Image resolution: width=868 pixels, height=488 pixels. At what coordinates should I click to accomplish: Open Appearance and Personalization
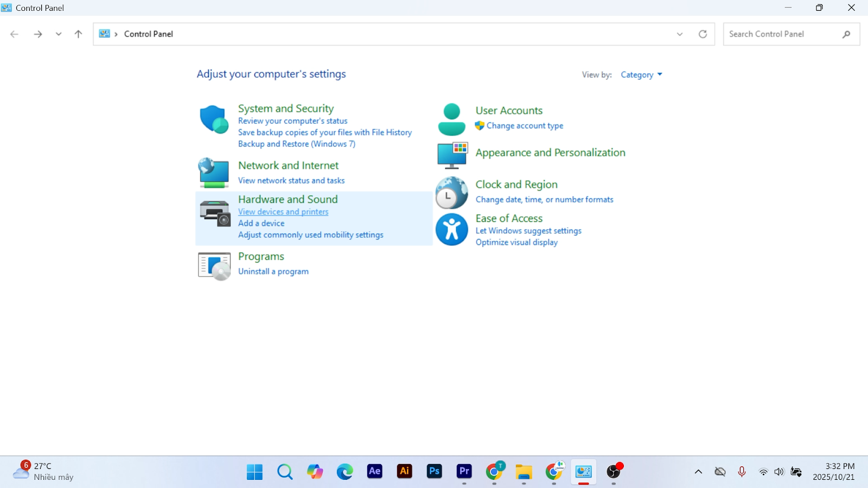[x=550, y=153]
